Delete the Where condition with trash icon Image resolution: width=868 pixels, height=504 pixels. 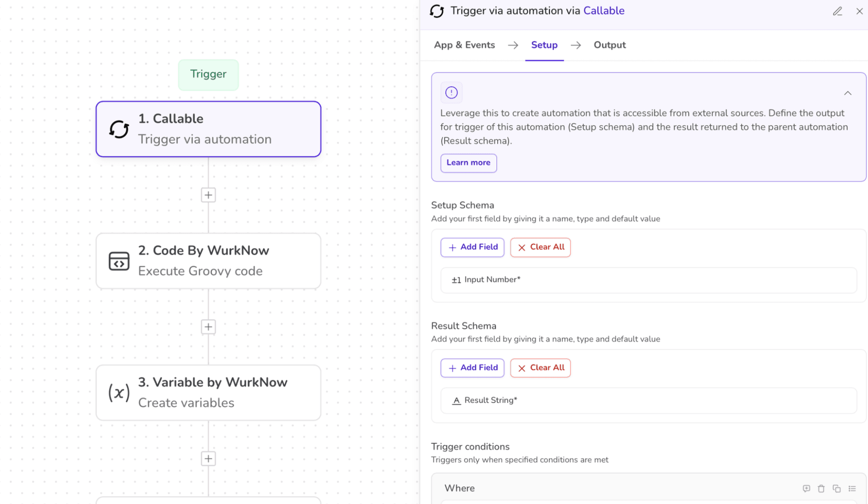coord(821,489)
